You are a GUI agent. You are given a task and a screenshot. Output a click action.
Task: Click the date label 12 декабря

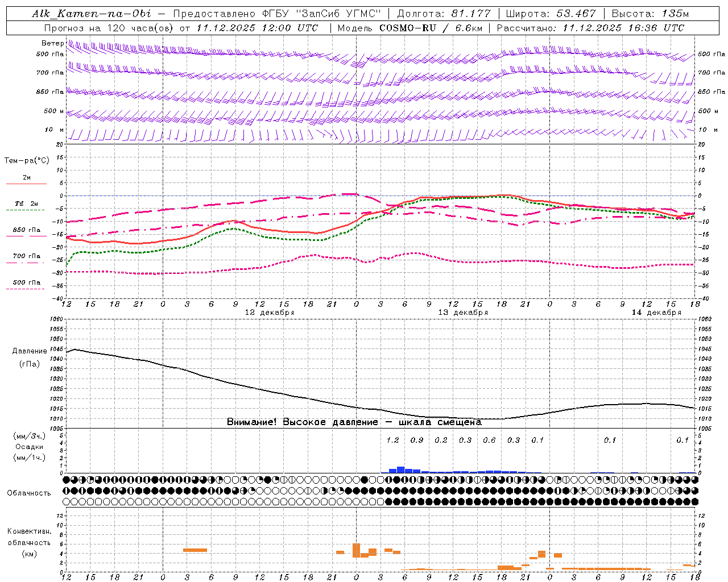pos(270,313)
